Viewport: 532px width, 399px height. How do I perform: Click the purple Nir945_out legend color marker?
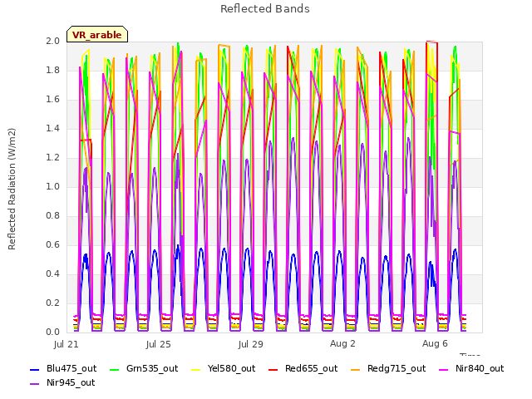tap(35, 384)
